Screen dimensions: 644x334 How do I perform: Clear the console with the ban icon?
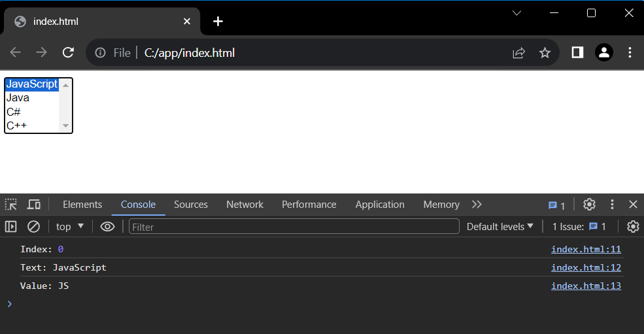click(33, 227)
